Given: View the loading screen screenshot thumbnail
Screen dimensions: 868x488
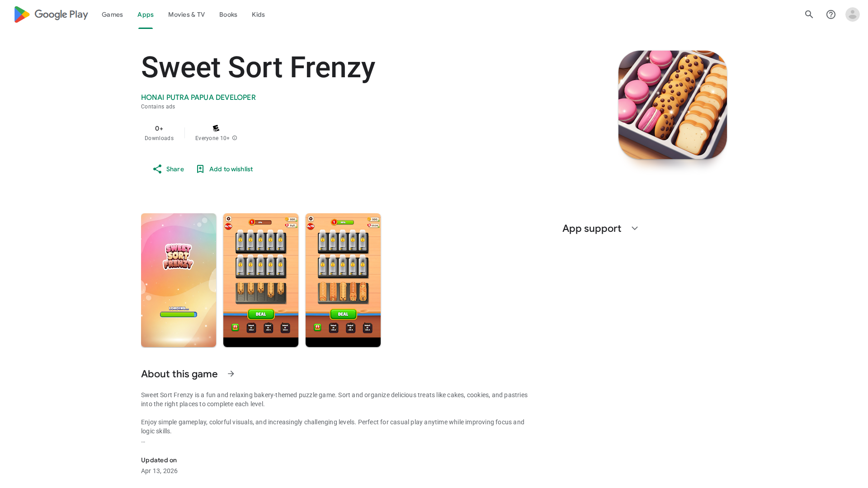Looking at the screenshot, I should pos(179,280).
